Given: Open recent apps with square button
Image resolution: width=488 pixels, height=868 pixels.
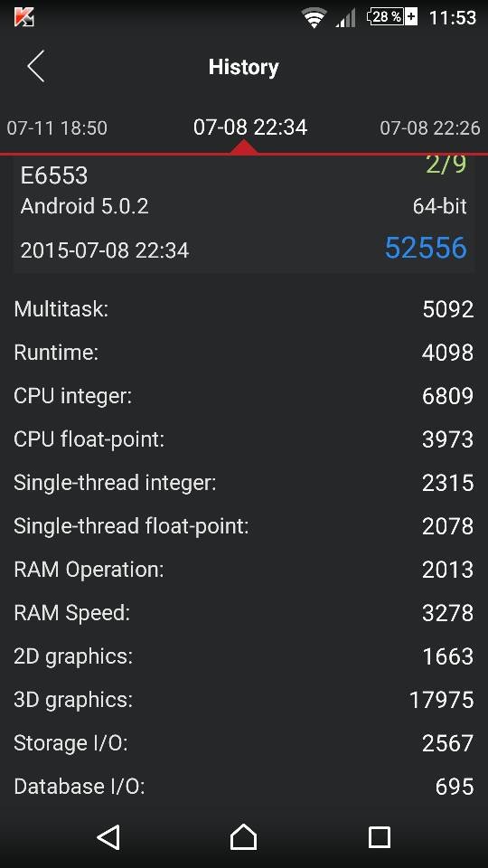Looking at the screenshot, I should [379, 837].
